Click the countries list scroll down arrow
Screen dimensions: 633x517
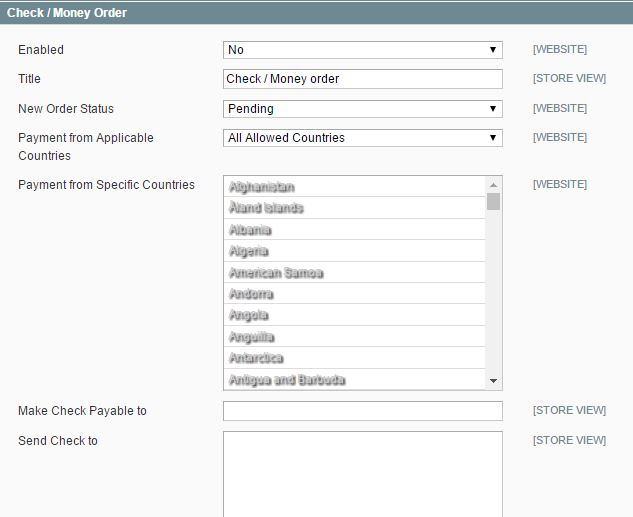pos(493,381)
